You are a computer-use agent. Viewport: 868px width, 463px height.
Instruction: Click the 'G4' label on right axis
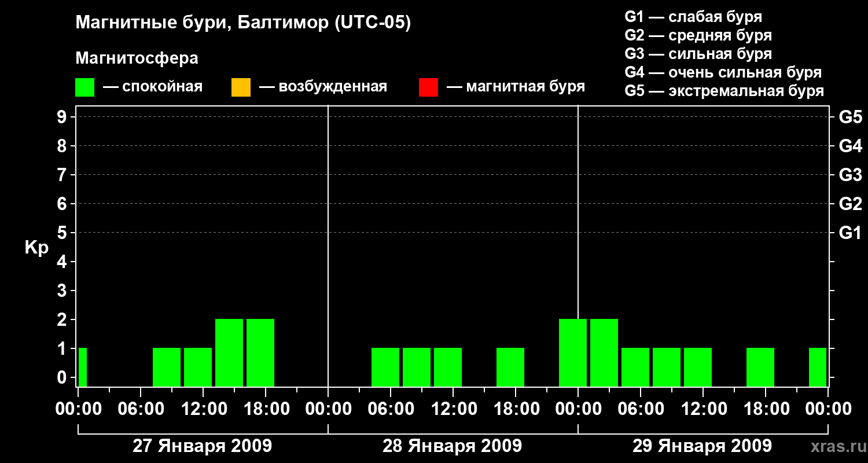coord(850,146)
